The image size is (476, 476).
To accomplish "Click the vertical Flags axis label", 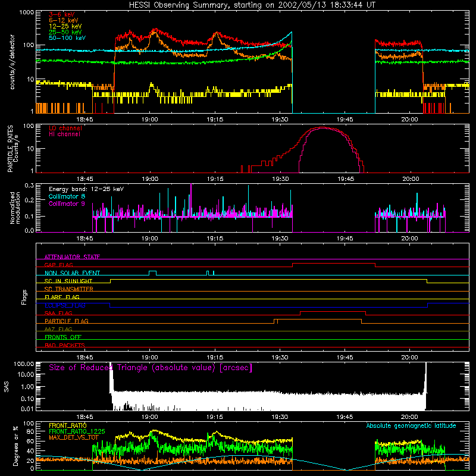I will 24,297.
